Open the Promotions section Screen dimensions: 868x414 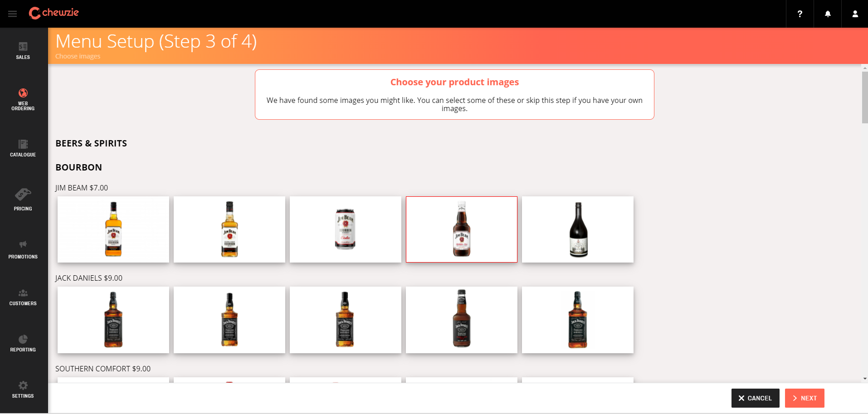click(x=23, y=250)
